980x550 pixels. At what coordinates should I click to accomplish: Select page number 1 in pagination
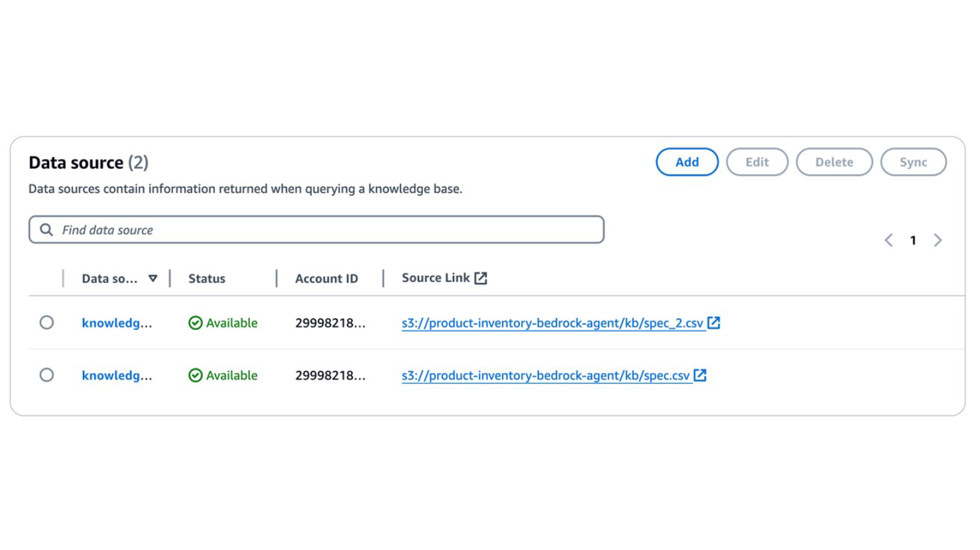click(x=913, y=241)
